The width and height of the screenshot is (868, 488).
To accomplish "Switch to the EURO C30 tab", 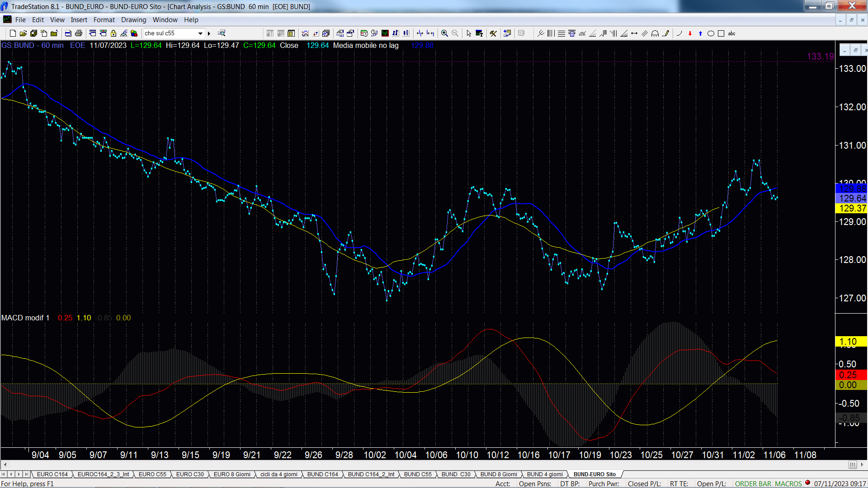I will tap(190, 474).
